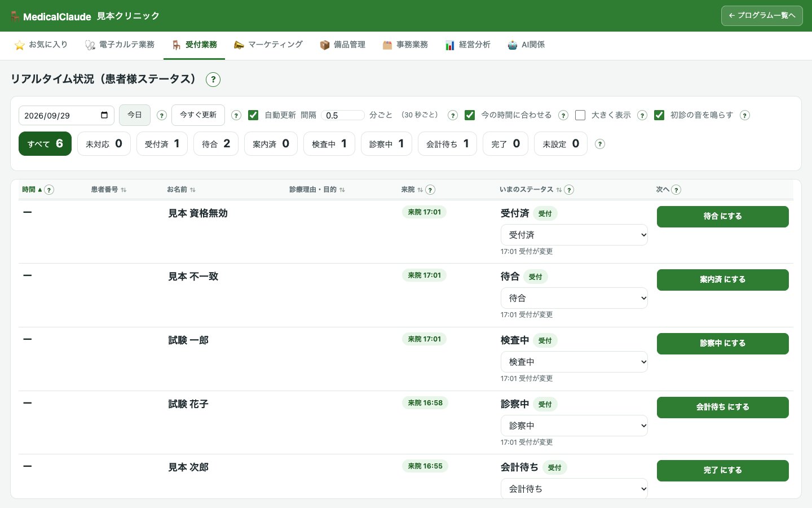
Task: Open the calendar picker icon in date field
Action: tap(104, 115)
